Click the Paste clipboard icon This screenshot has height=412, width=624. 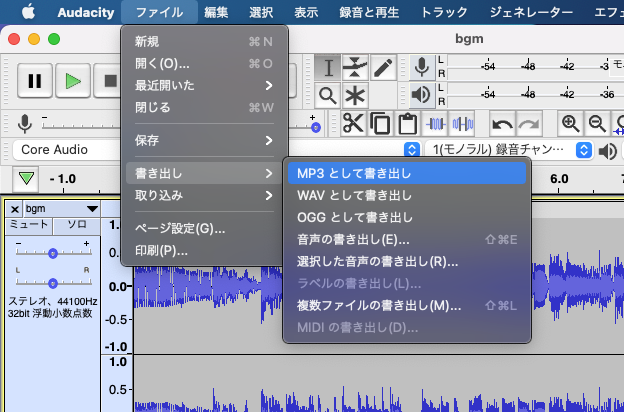click(x=407, y=124)
